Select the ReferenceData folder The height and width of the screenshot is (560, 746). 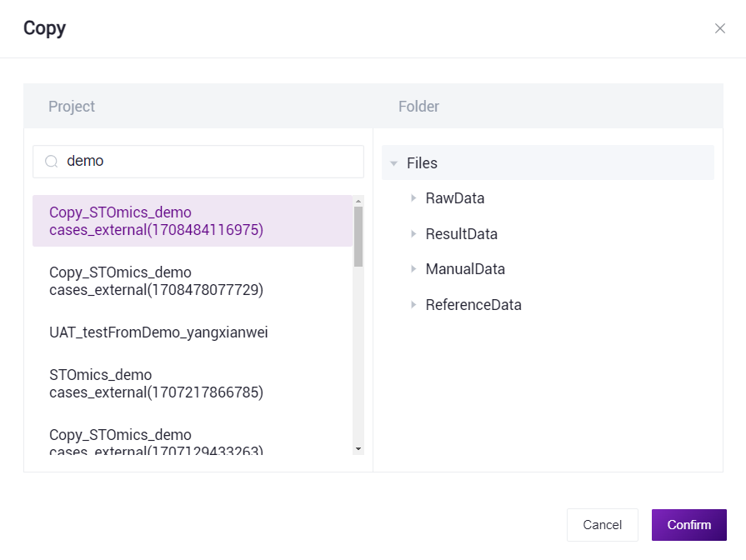tap(473, 304)
